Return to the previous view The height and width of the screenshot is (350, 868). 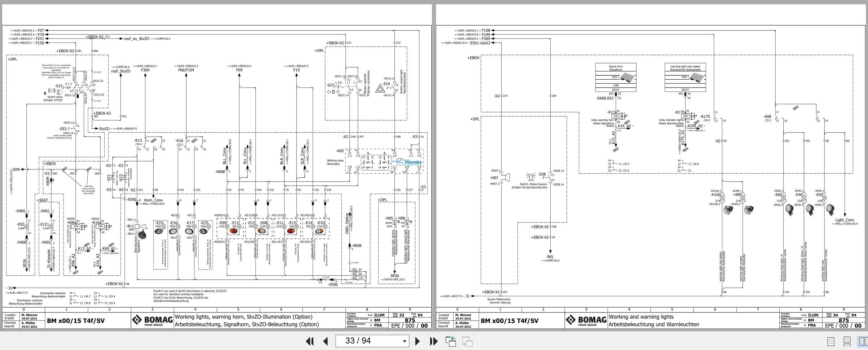(x=451, y=341)
